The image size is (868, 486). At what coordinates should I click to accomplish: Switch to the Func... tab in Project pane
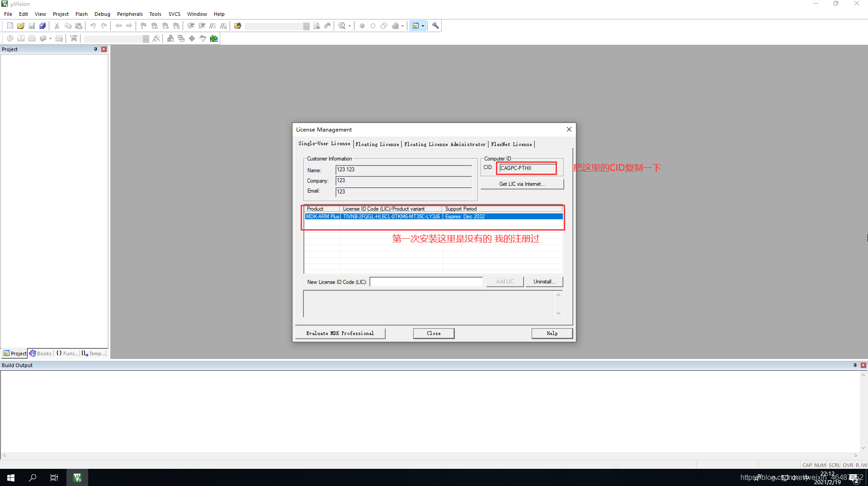[67, 354]
